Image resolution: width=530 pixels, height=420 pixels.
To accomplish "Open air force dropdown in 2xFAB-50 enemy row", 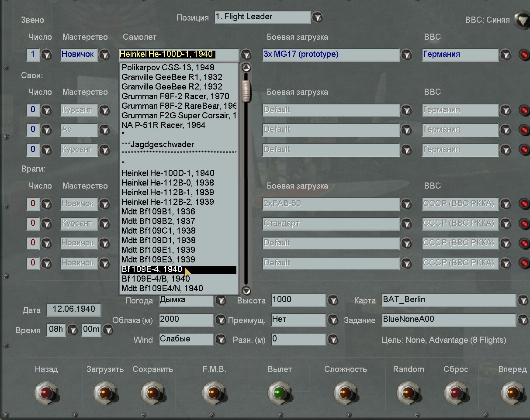I will pyautogui.click(x=506, y=204).
